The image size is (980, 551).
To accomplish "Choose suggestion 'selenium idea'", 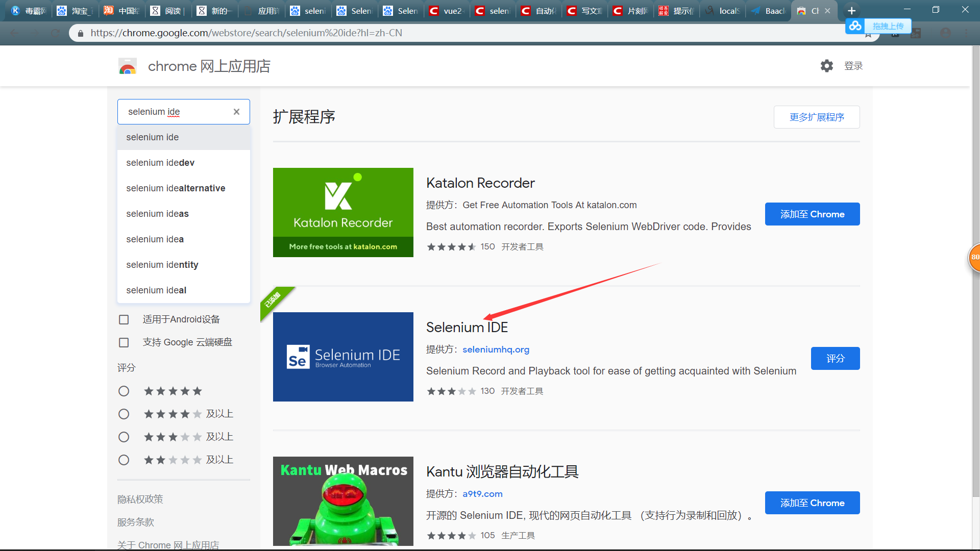I will coord(184,239).
